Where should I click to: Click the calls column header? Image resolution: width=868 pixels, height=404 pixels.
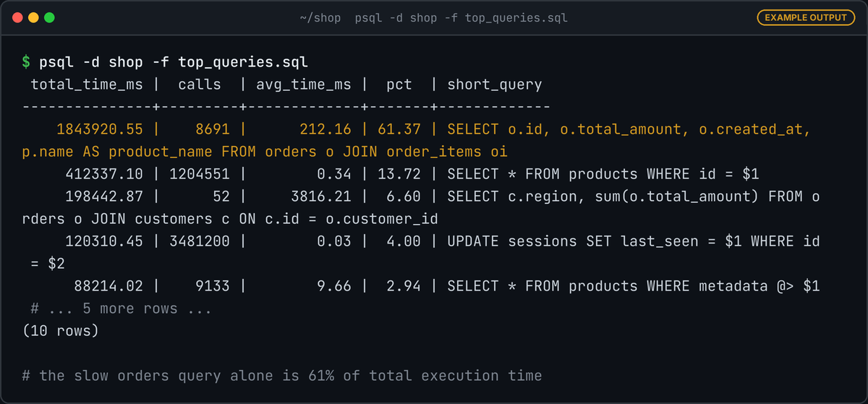(x=200, y=85)
